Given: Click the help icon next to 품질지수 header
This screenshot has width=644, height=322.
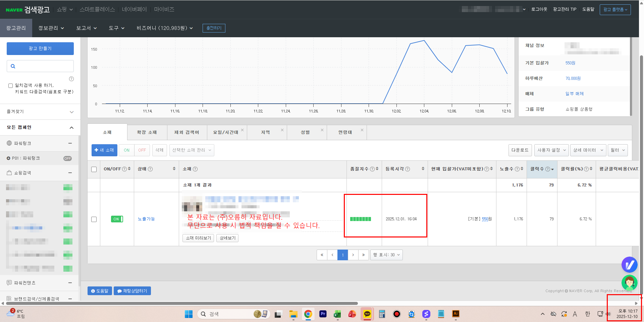Looking at the screenshot, I should (372, 169).
